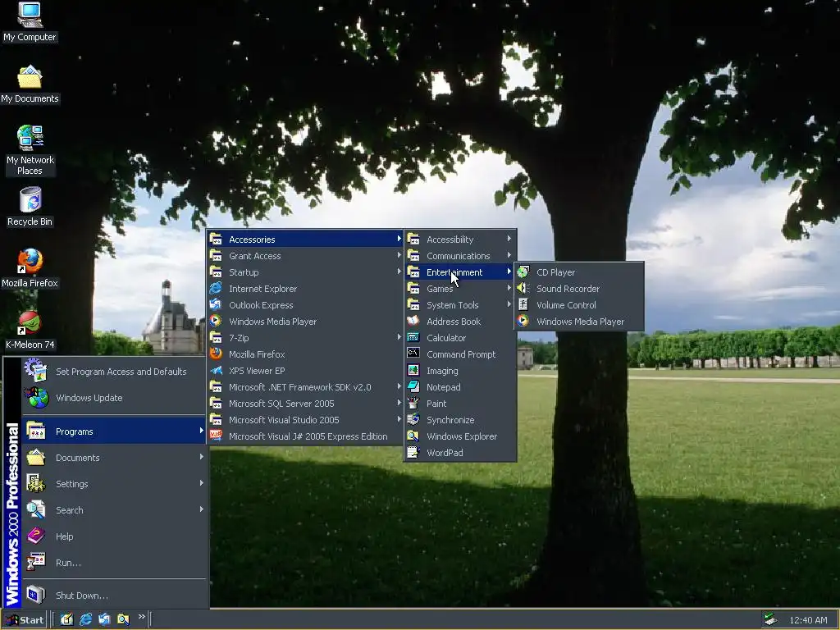The height and width of the screenshot is (630, 840).
Task: Click the Internet Explorer icon in Programs
Action: [216, 288]
